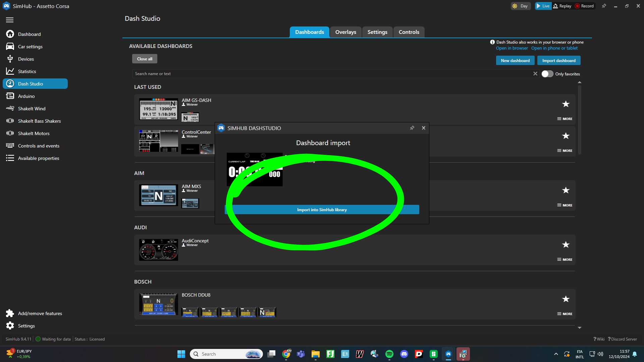
Task: Click New dashboard button
Action: tap(515, 61)
